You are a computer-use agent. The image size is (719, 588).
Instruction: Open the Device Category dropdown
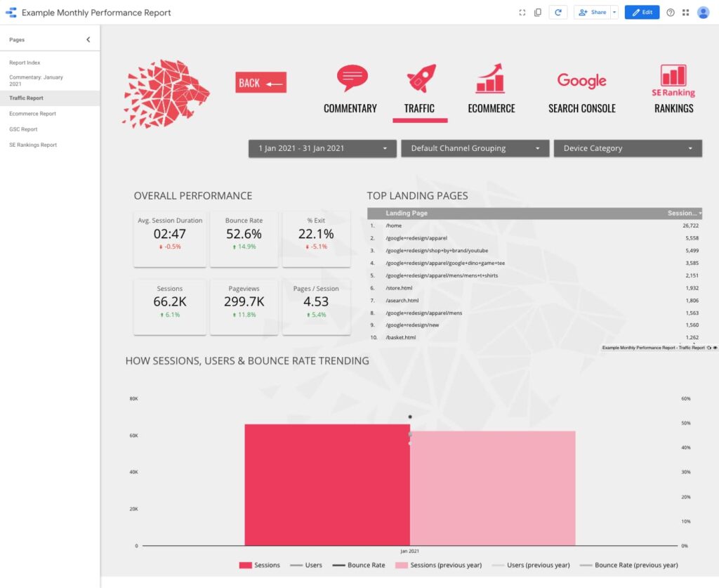[628, 148]
